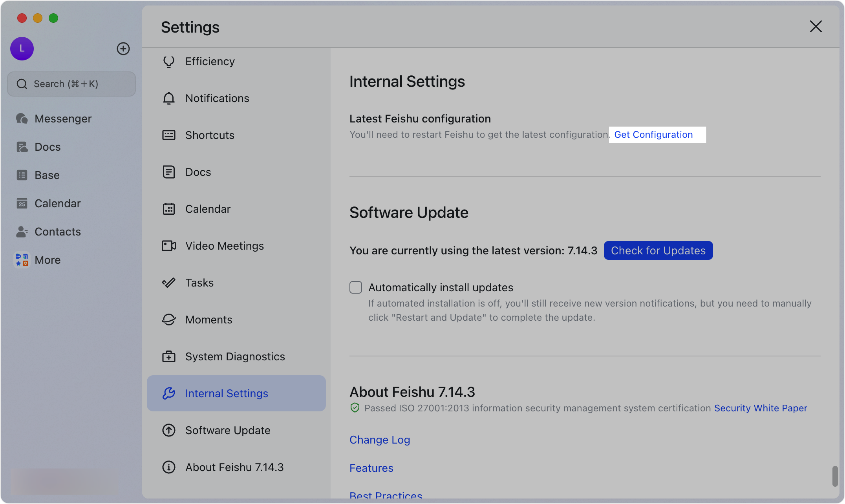
Task: Switch to the Software Update settings tab
Action: [x=228, y=430]
